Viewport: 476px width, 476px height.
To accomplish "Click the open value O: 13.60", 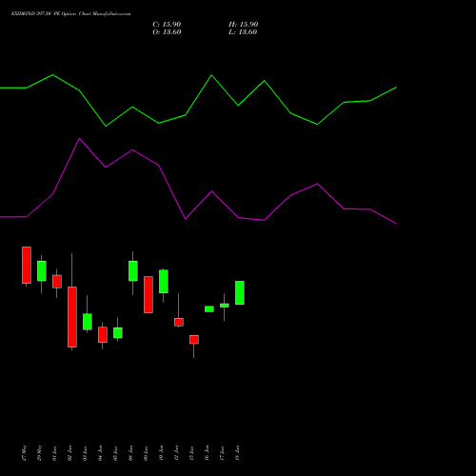I will point(167,32).
